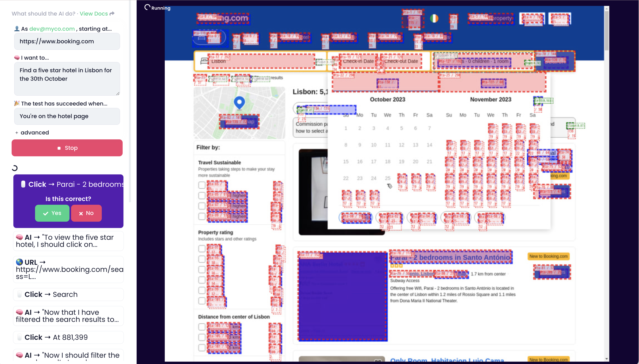Click the View Docs share arrow icon
This screenshot has height=364, width=639.
[112, 14]
